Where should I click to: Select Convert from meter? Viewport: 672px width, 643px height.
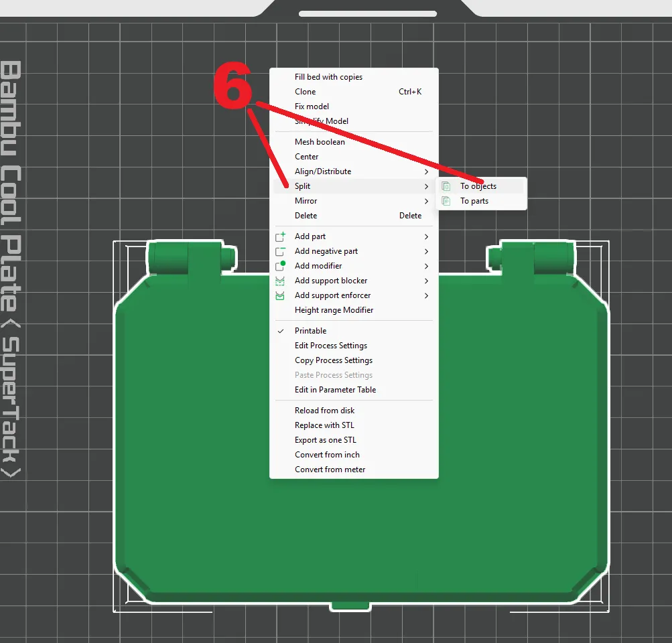(354, 470)
